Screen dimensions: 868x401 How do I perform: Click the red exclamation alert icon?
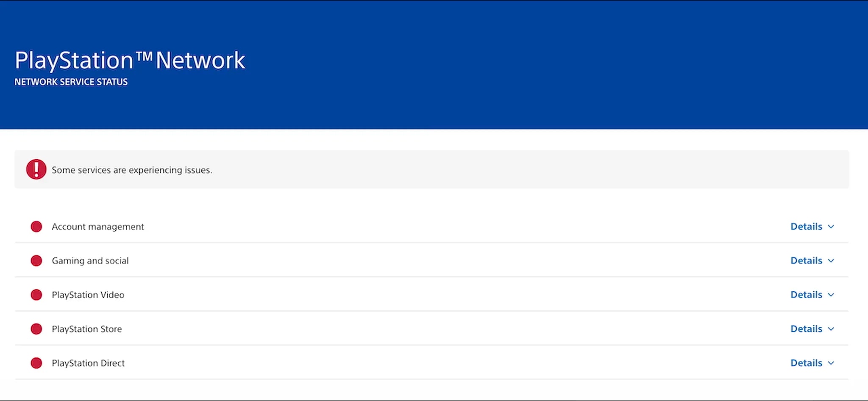tap(36, 169)
